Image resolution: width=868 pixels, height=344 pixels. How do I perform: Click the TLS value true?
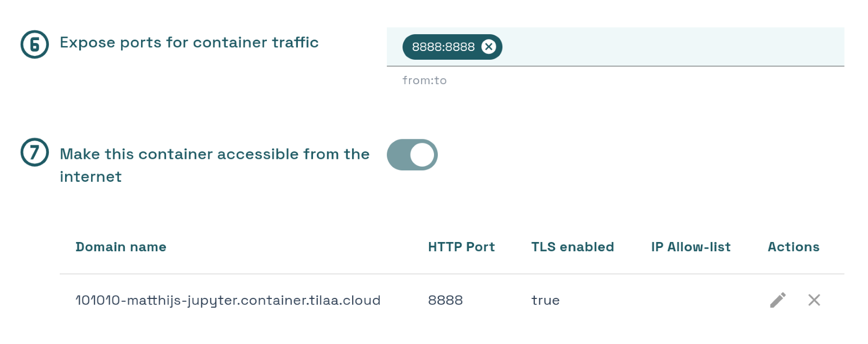(545, 300)
